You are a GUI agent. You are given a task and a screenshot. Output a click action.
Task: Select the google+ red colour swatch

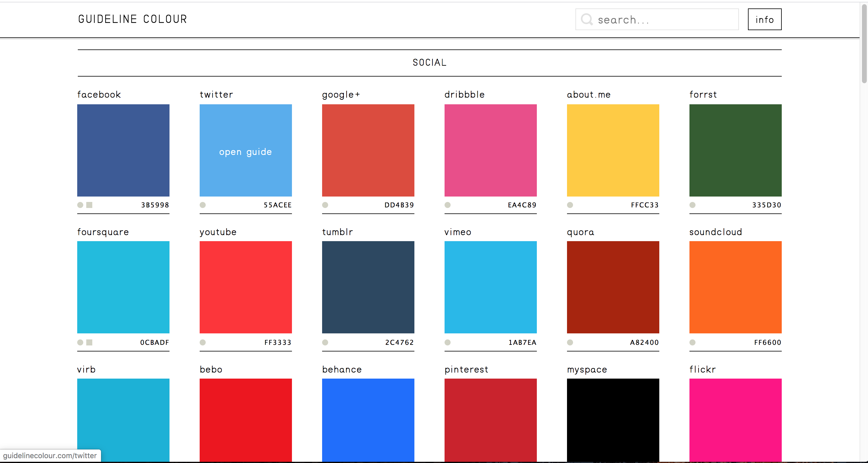point(368,150)
